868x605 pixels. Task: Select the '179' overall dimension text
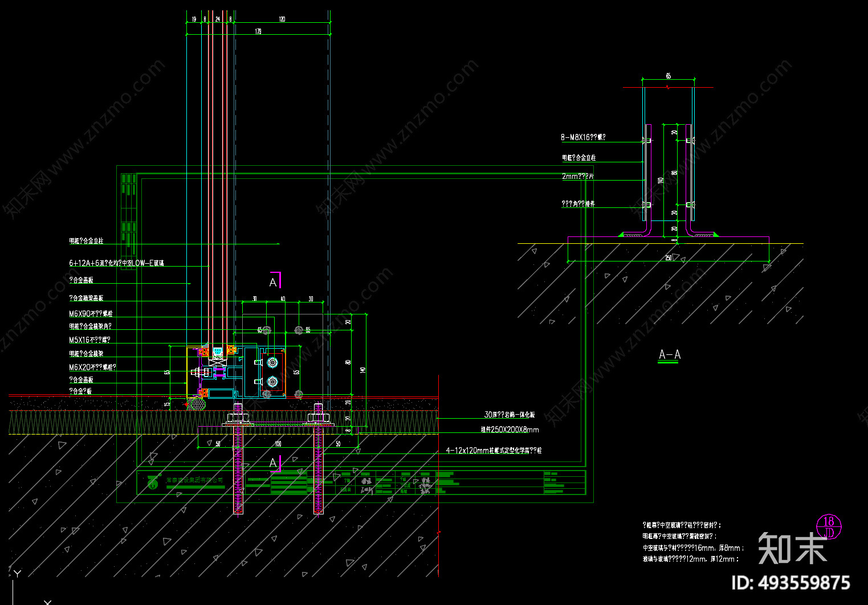258,32
